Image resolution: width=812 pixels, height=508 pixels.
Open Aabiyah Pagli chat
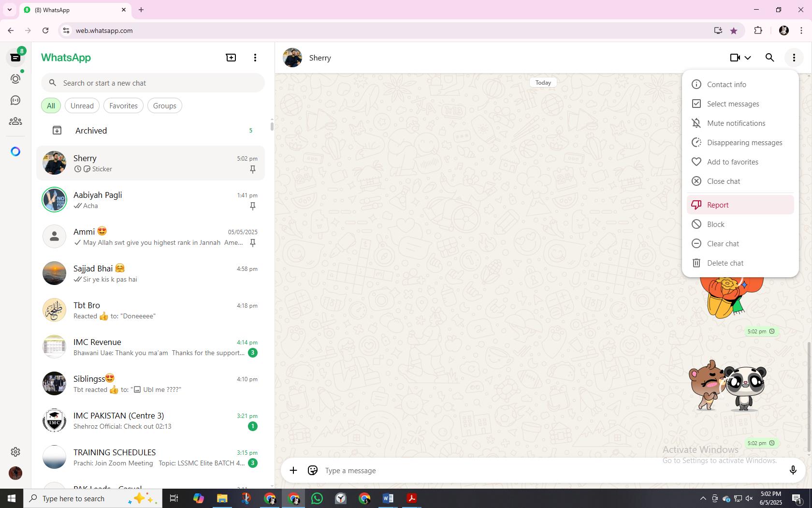[x=151, y=200]
